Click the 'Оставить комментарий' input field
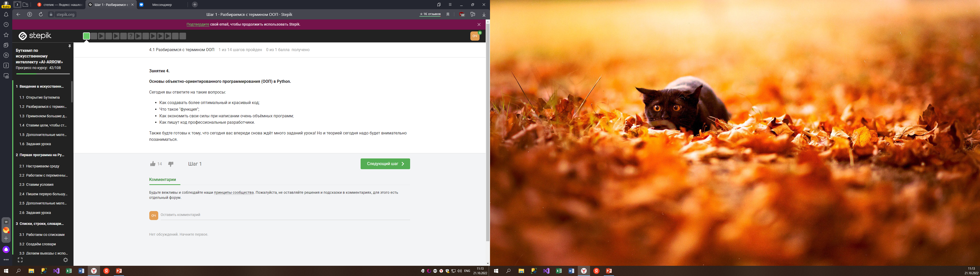Image resolution: width=980 pixels, height=276 pixels. tap(285, 215)
